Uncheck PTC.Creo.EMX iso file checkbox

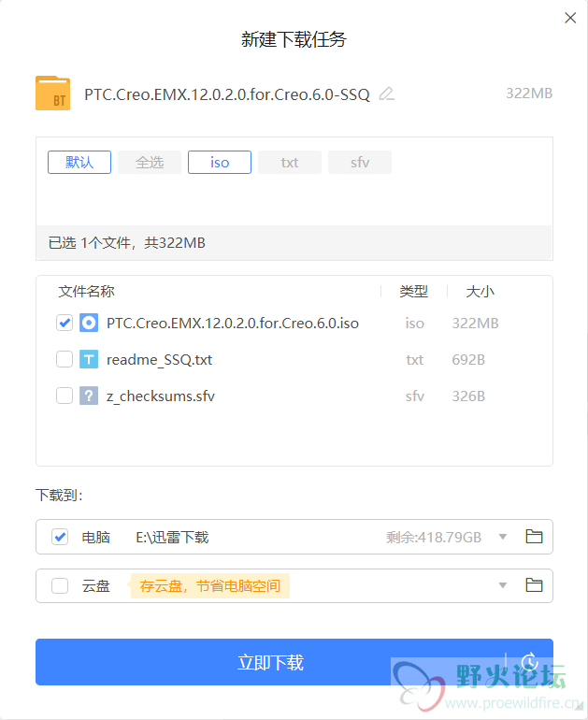(65, 323)
